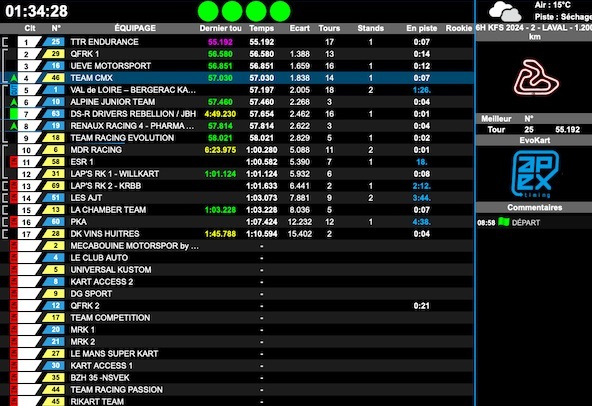
Task: Click the green square on DS-R DRIVERS REBELLION row
Action: (x=14, y=114)
